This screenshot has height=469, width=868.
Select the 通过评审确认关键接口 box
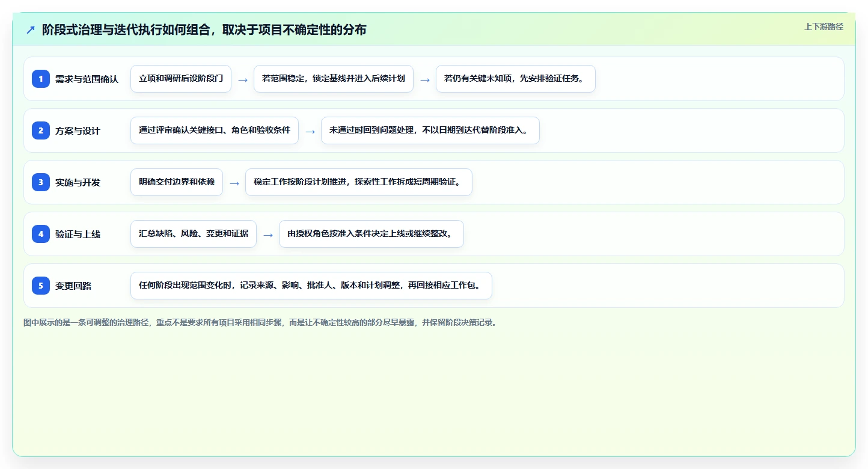215,130
